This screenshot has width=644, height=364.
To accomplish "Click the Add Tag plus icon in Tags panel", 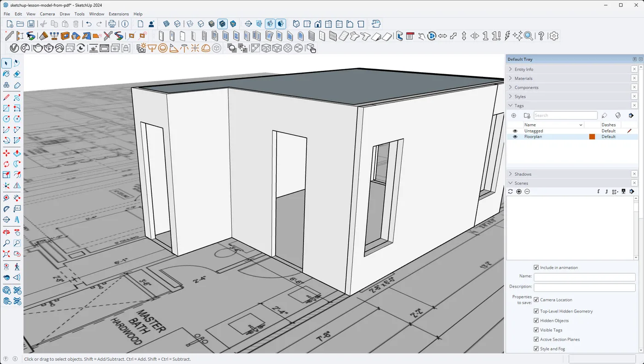I will [514, 116].
